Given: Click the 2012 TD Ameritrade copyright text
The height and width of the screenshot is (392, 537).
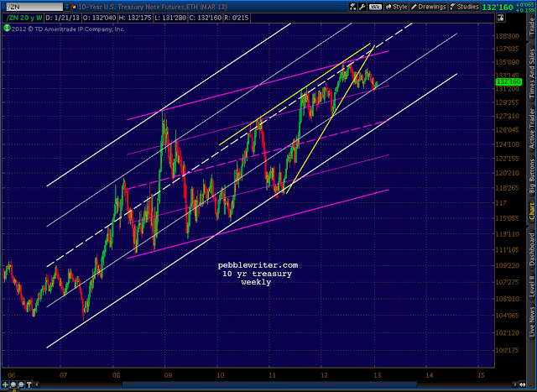Looking at the screenshot, I should [68, 29].
